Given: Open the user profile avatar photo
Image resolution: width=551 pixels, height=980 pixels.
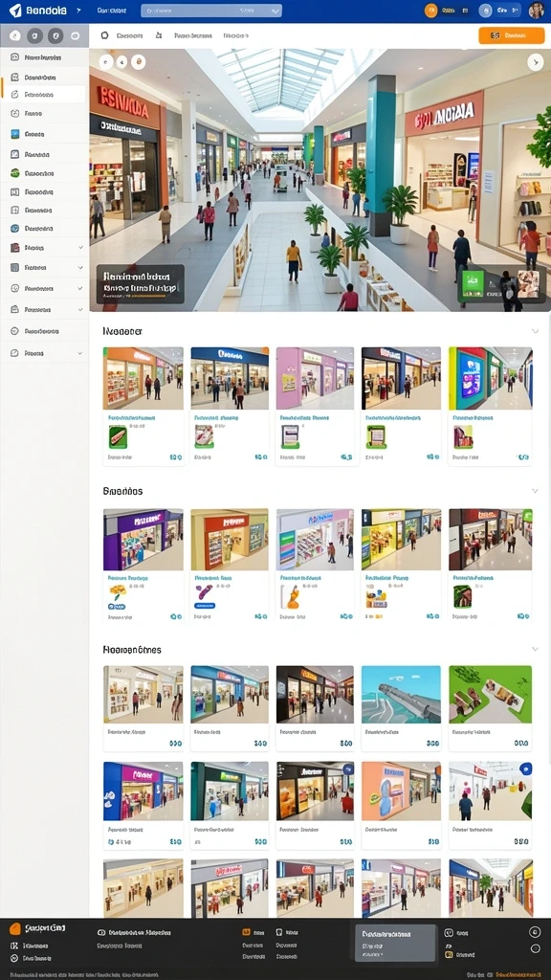Looking at the screenshot, I should [536, 10].
